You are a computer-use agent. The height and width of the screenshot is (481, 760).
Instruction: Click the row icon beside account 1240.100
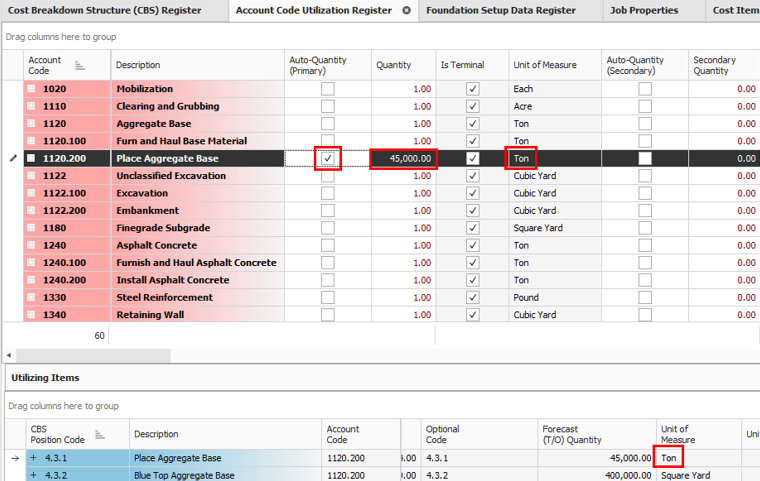tap(31, 263)
